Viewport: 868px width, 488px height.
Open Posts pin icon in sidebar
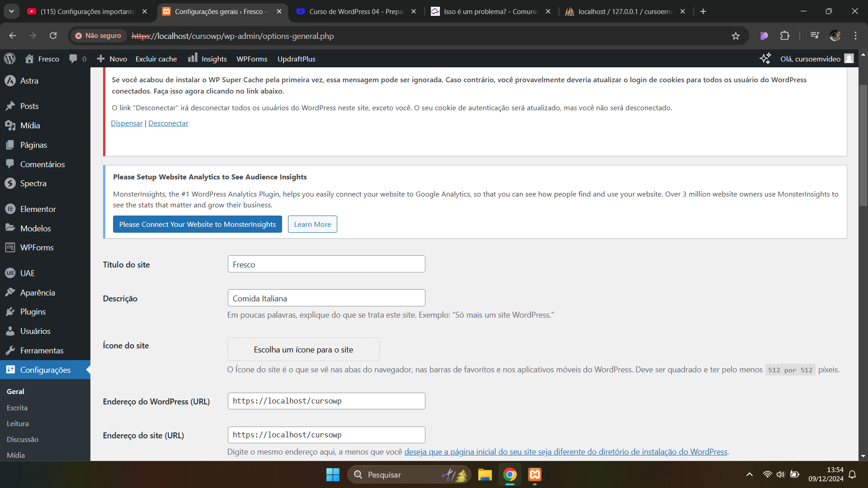point(10,106)
